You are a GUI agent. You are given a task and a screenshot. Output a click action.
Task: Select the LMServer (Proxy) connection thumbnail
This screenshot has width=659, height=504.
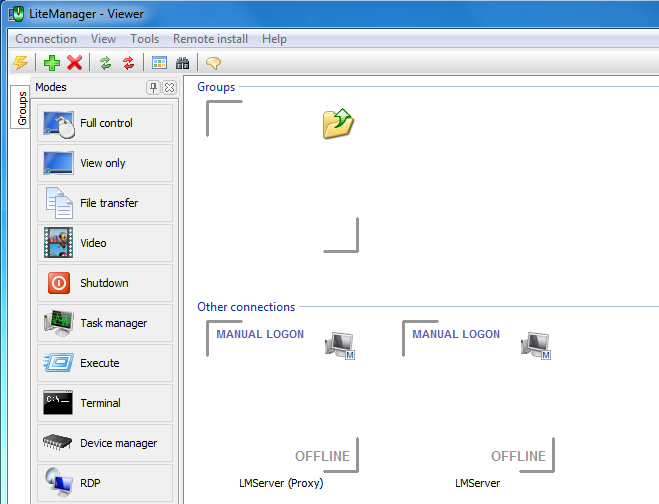tap(282, 396)
